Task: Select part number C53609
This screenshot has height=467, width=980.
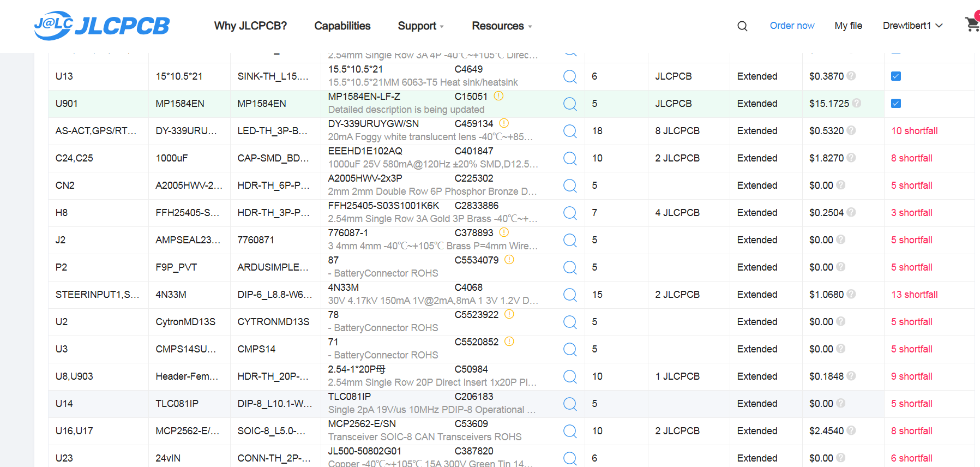Action: click(471, 424)
